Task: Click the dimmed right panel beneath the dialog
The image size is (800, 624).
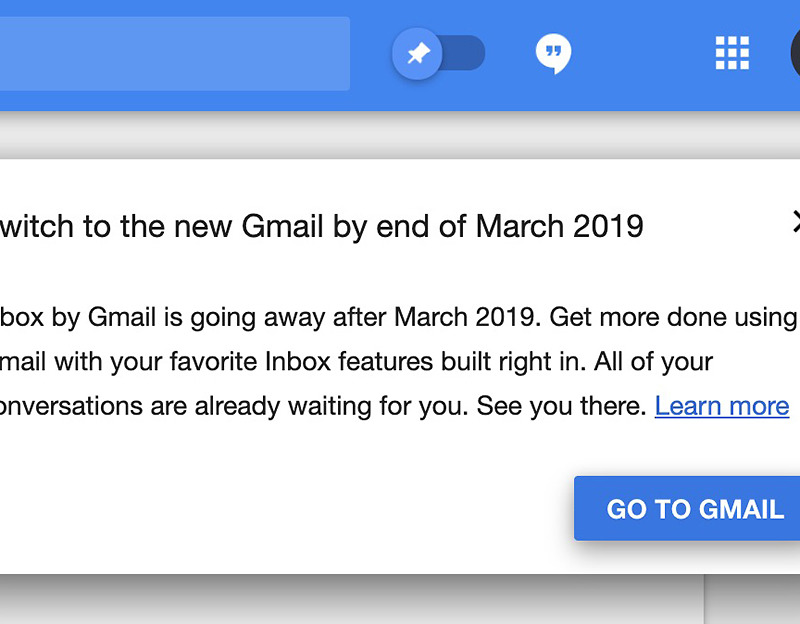Action: click(x=752, y=600)
